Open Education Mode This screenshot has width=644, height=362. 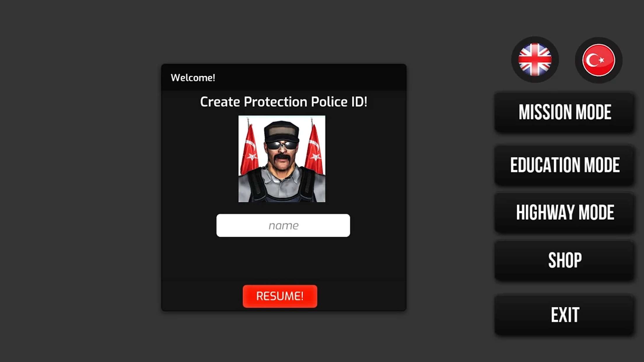coord(565,165)
